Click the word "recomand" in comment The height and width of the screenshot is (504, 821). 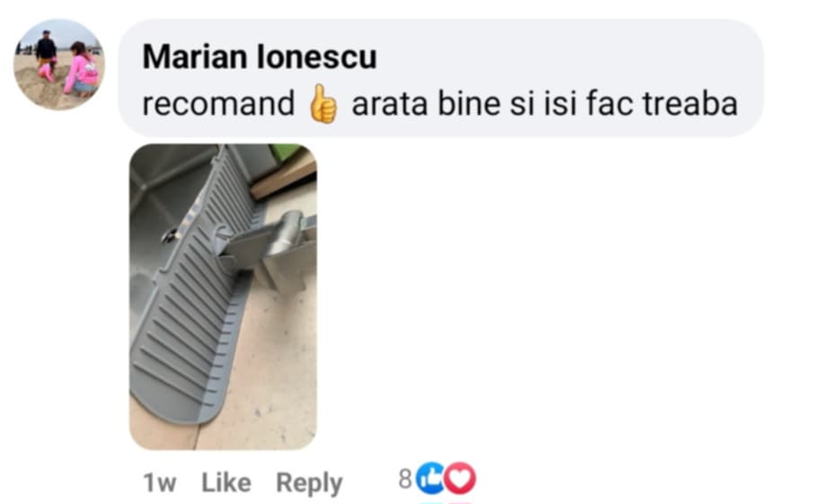click(x=219, y=103)
